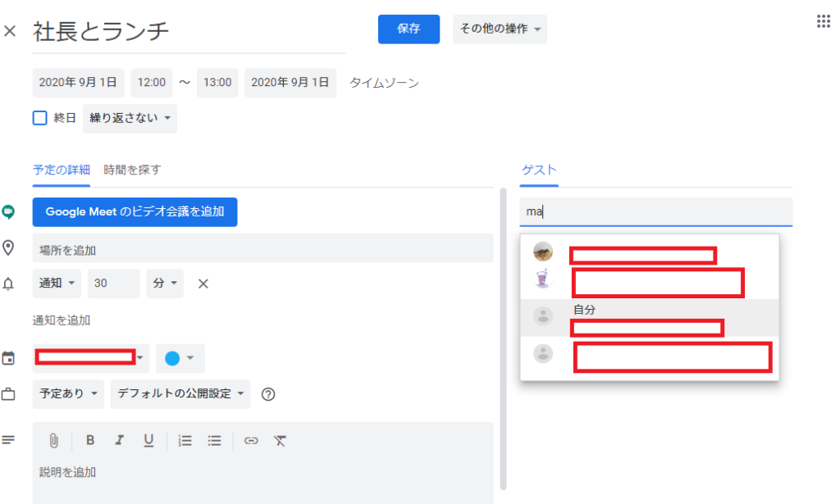Insert link in description

click(x=251, y=441)
